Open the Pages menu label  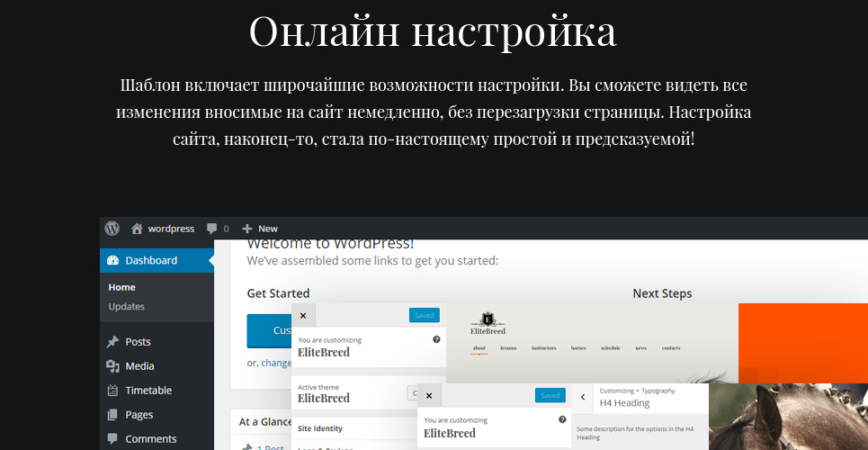(139, 415)
